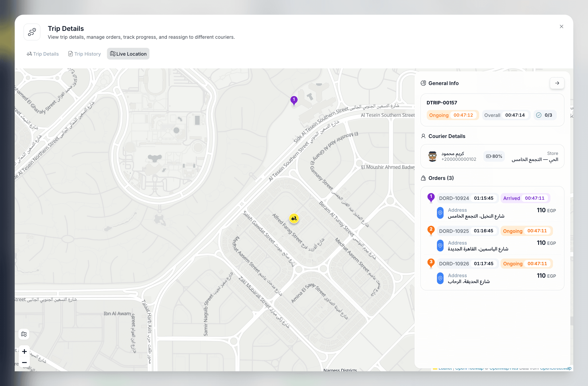
Task: Click the Ongoing 00:47:12 trip status badge
Action: tap(452, 115)
